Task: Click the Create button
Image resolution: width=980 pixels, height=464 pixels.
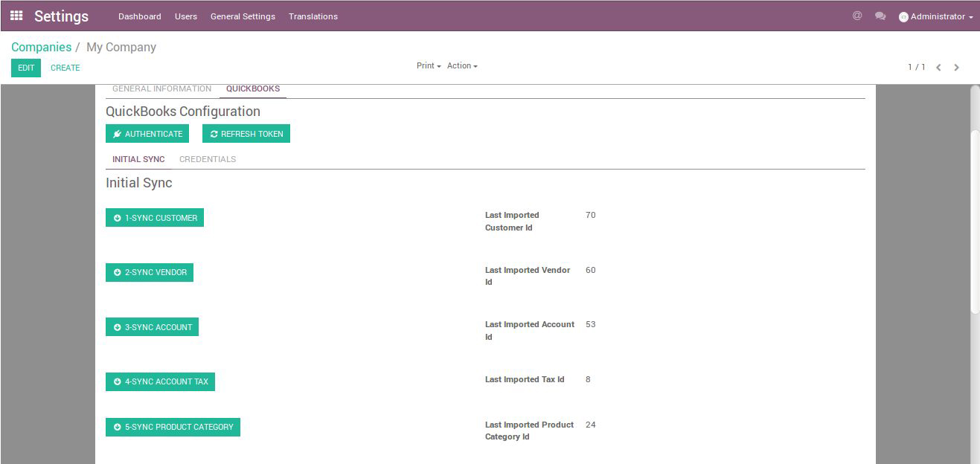Action: (x=65, y=68)
